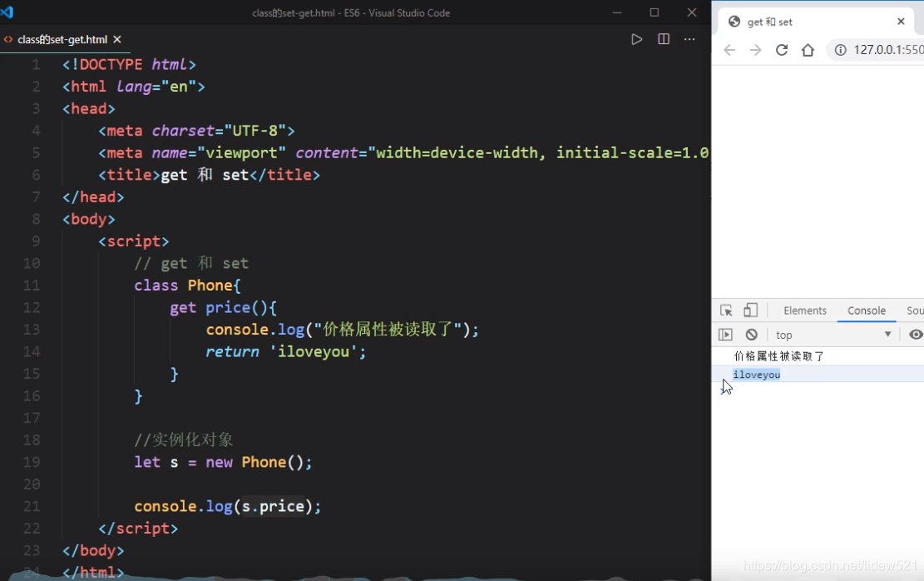
Task: Toggle the DevTools device toolbar
Action: [x=750, y=310]
